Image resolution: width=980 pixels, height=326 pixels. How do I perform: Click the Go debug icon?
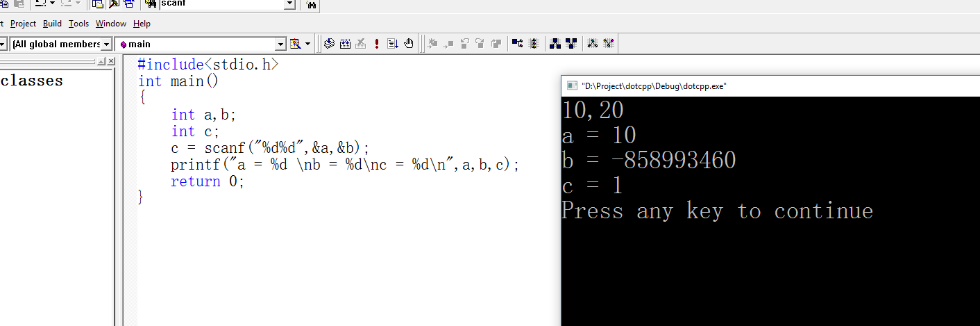click(x=393, y=44)
